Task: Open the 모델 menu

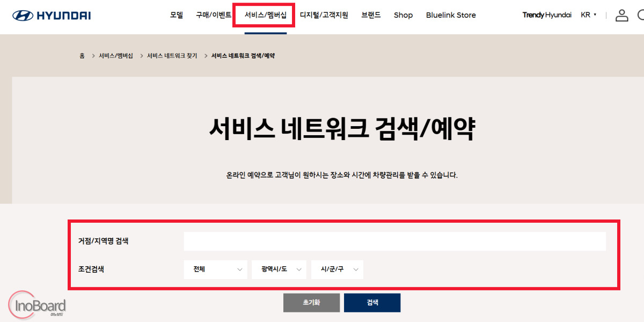Action: click(177, 15)
